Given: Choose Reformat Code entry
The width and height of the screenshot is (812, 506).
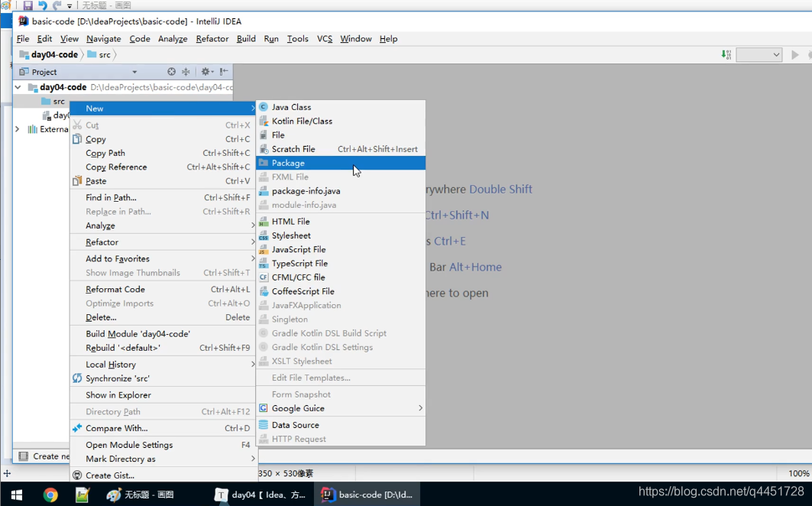Looking at the screenshot, I should tap(163, 290).
